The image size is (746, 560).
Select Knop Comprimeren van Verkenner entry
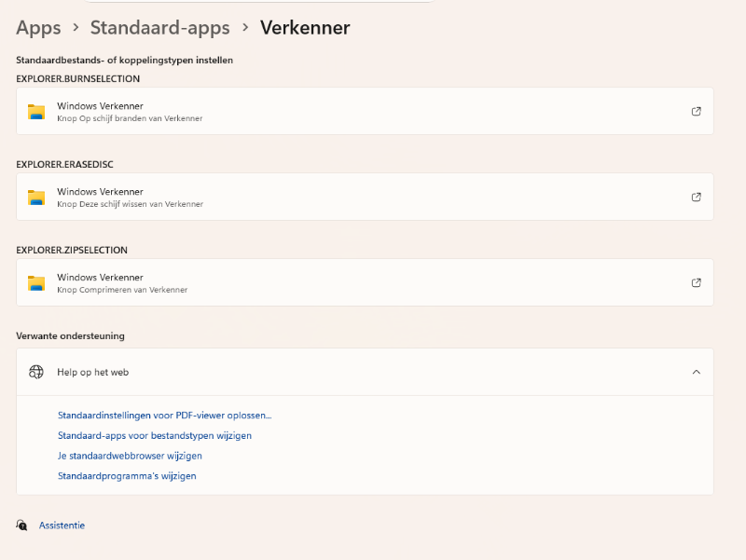click(x=365, y=282)
